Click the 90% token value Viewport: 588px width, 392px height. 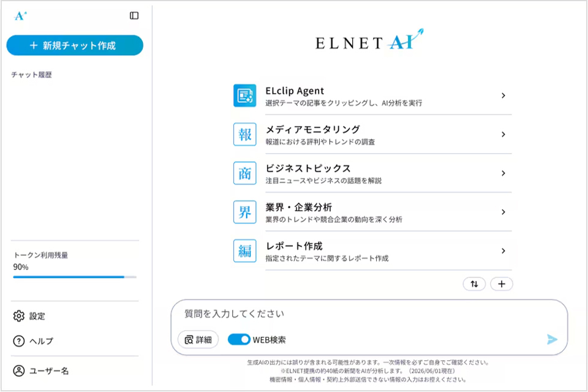point(21,267)
